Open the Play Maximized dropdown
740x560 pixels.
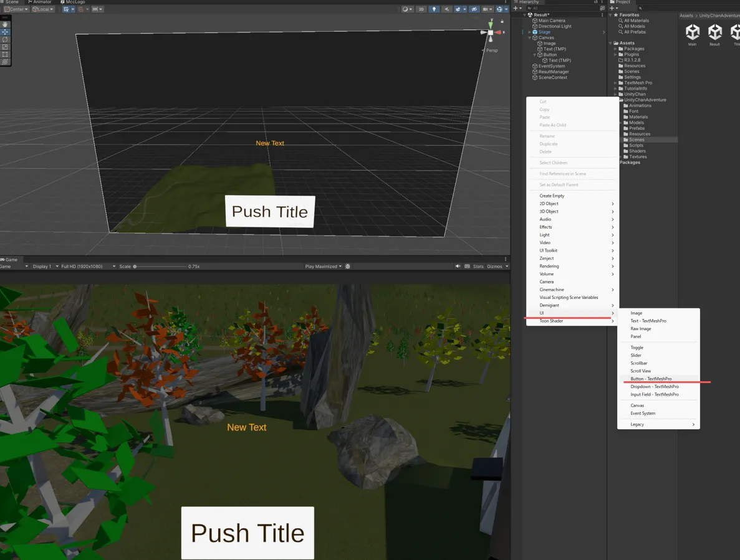[323, 267]
